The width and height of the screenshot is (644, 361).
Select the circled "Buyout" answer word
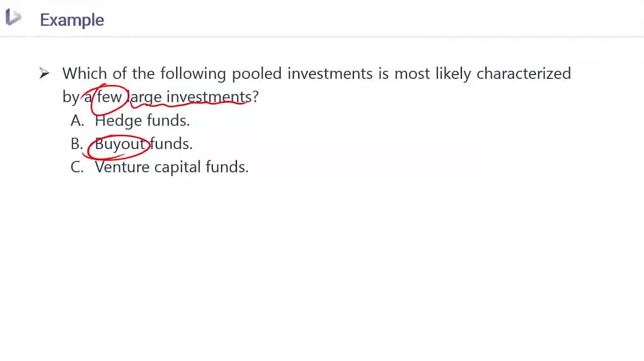point(120,144)
